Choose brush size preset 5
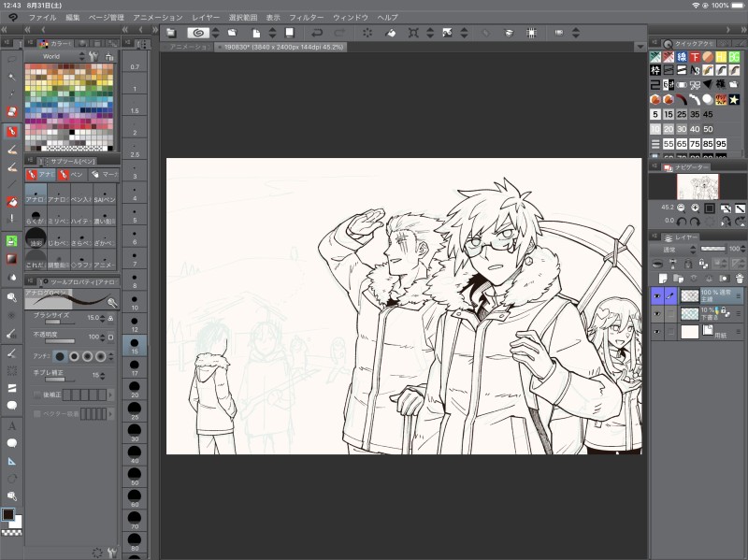 135,213
